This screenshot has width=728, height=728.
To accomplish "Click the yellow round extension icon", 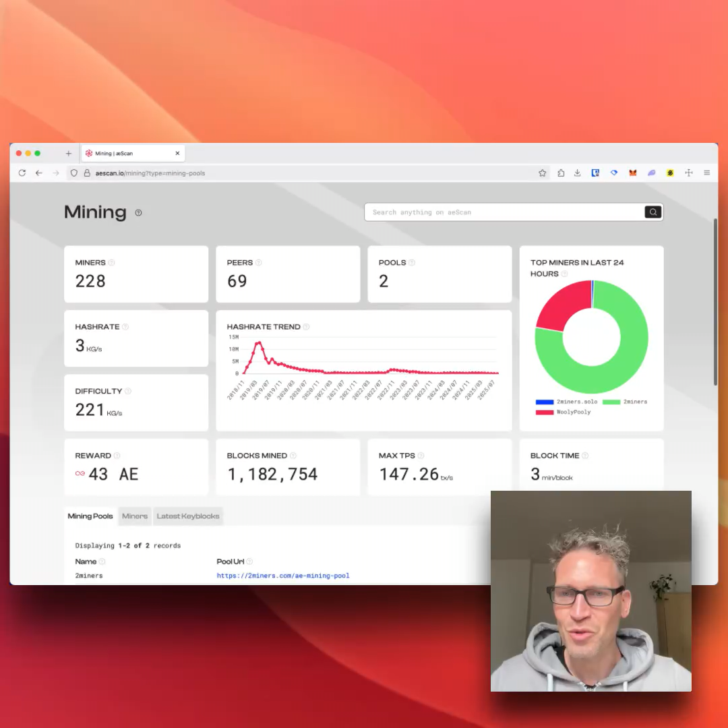I will point(670,173).
